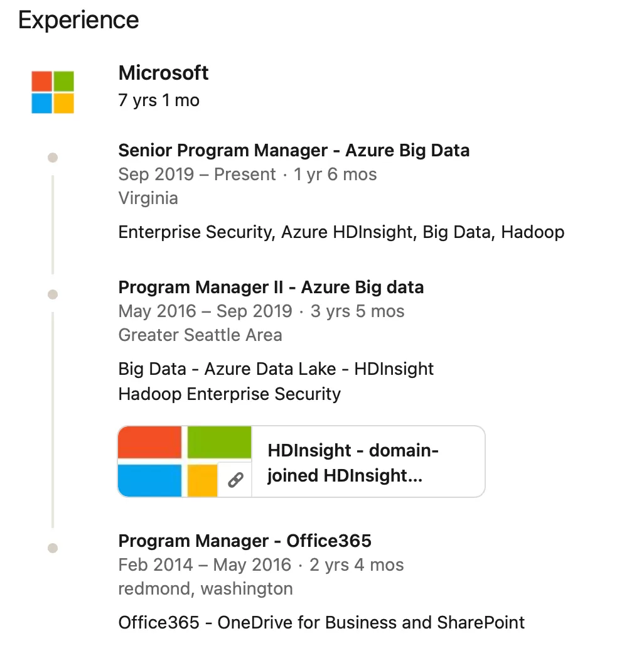This screenshot has height=653, width=644.
Task: Open the HDInsight domain-joined media title
Action: point(353,463)
